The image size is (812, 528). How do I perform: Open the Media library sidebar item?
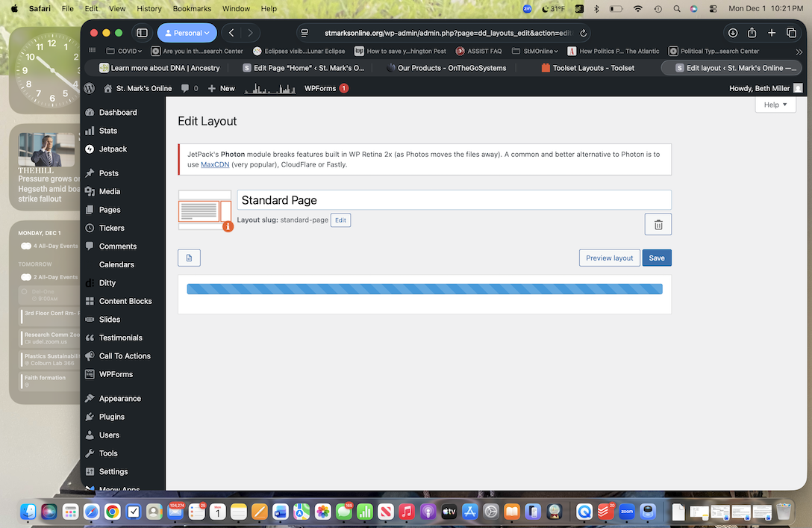tap(109, 191)
